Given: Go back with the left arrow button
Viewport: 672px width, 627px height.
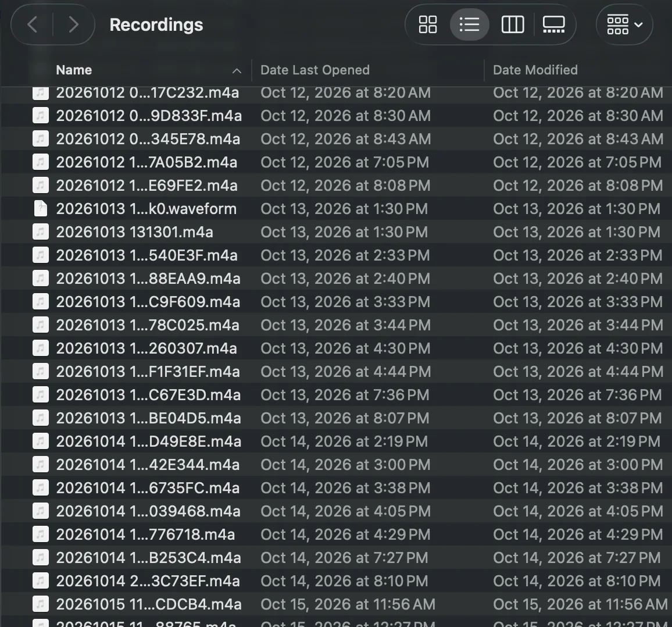Looking at the screenshot, I should coord(32,24).
